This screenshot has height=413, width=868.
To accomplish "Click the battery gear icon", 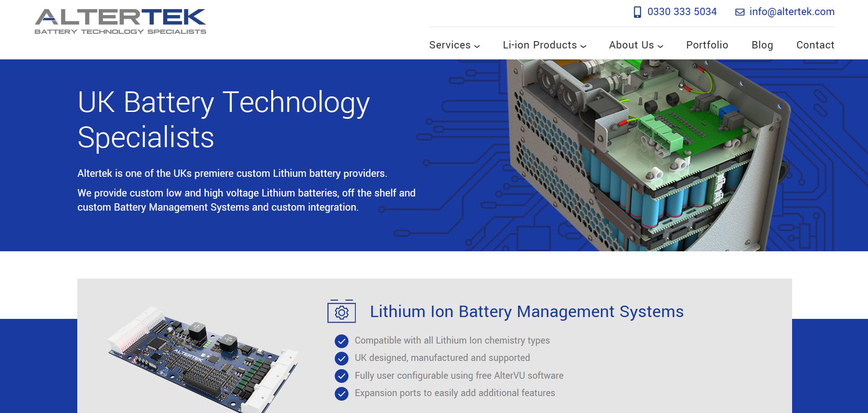I will pos(341,312).
